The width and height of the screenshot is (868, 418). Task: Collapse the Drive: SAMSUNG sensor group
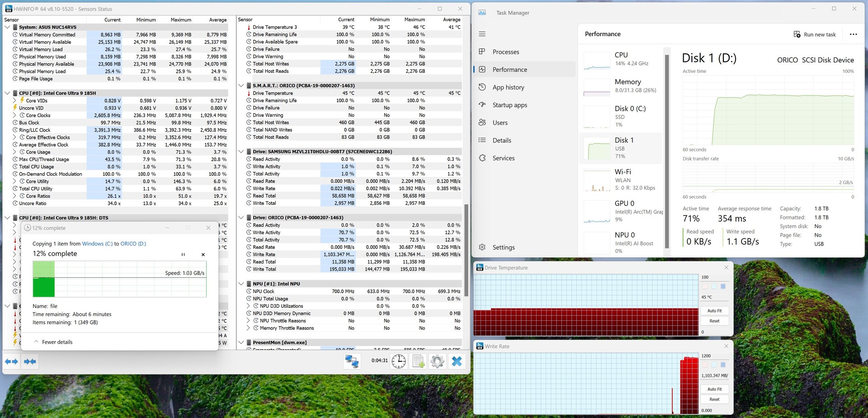click(241, 152)
